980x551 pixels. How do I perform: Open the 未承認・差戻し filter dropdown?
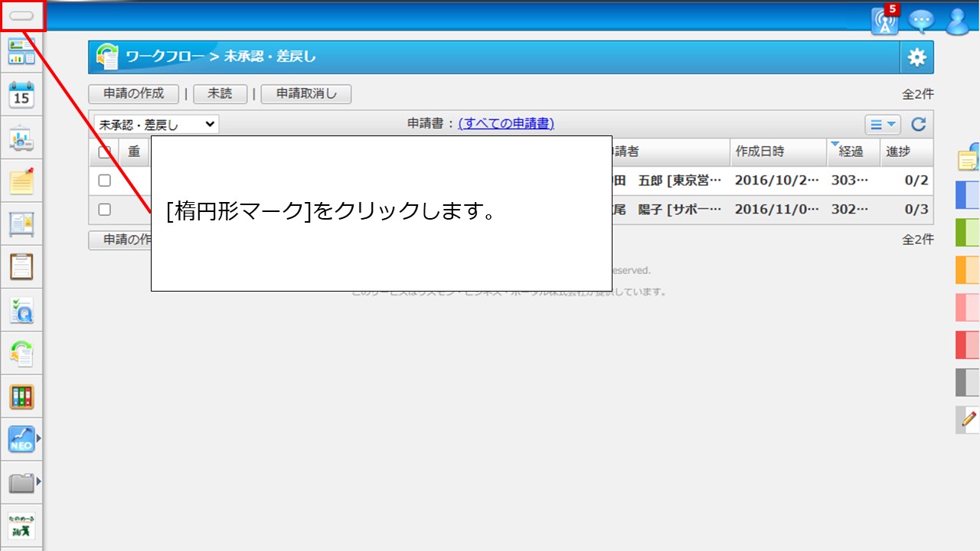coord(156,125)
